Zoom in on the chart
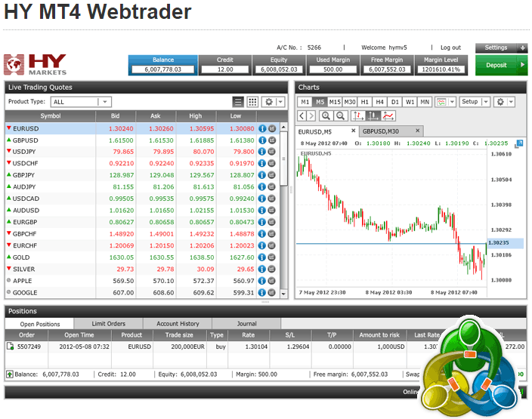532x419 pixels. coord(326,116)
